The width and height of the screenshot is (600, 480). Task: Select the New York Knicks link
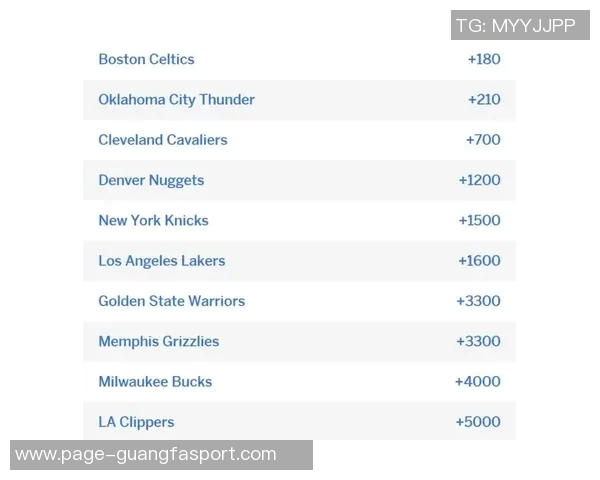153,220
